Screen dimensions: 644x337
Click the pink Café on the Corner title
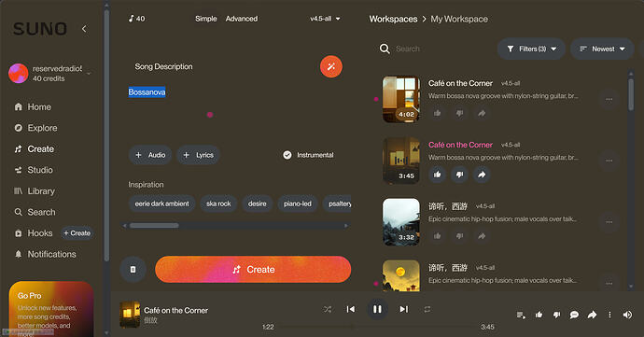460,145
